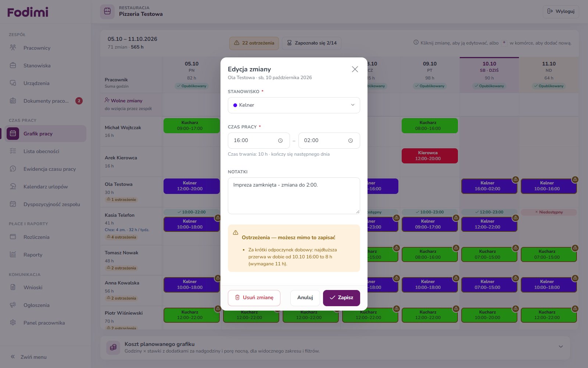Click the Zapoznało się 2/14 button
Screen dimensions: 588x368
tap(312, 43)
